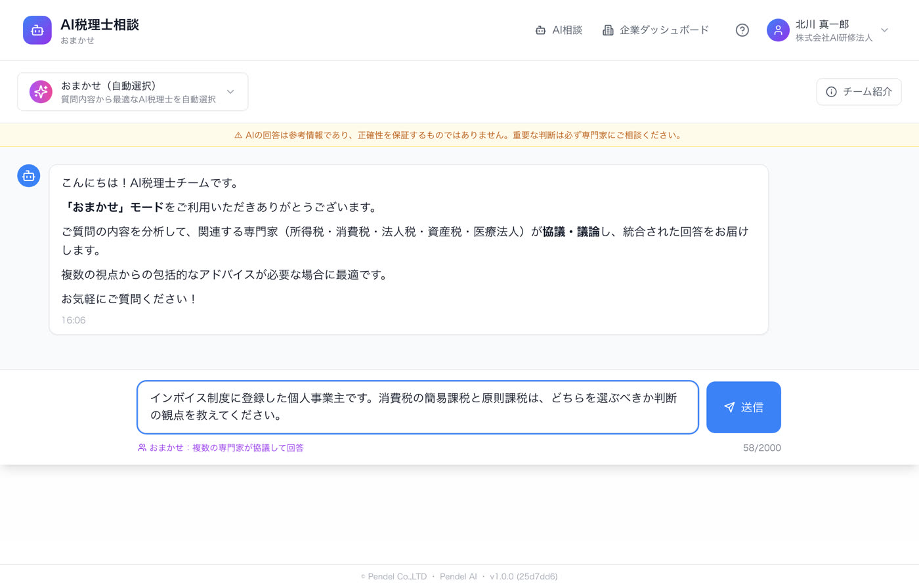The image size is (919, 588).
Task: Click the AI税理士相談 title text
Action: (x=100, y=25)
